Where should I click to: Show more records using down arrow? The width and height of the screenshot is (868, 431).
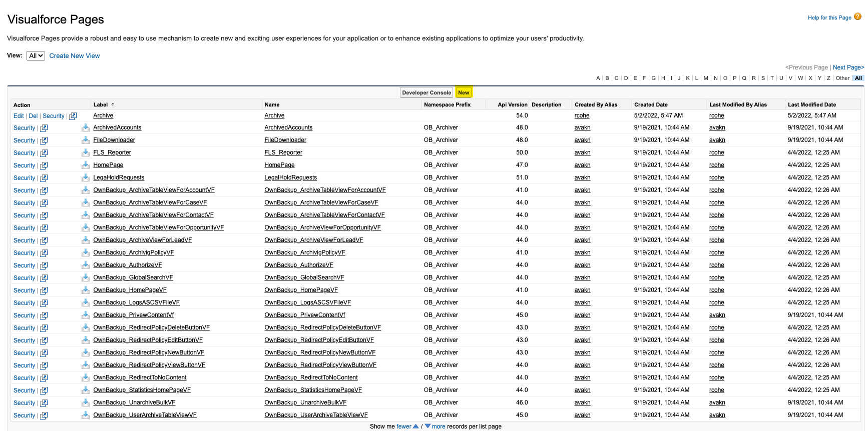point(427,426)
